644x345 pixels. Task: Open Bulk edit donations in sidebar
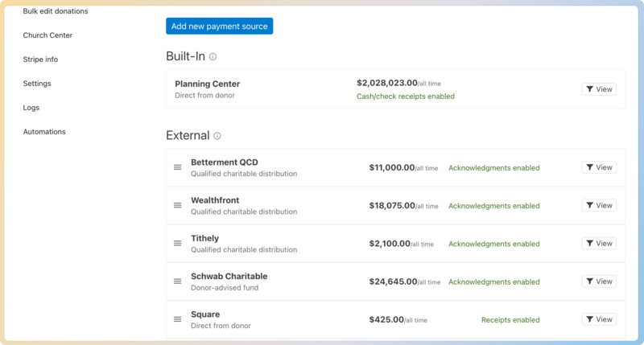tap(56, 11)
